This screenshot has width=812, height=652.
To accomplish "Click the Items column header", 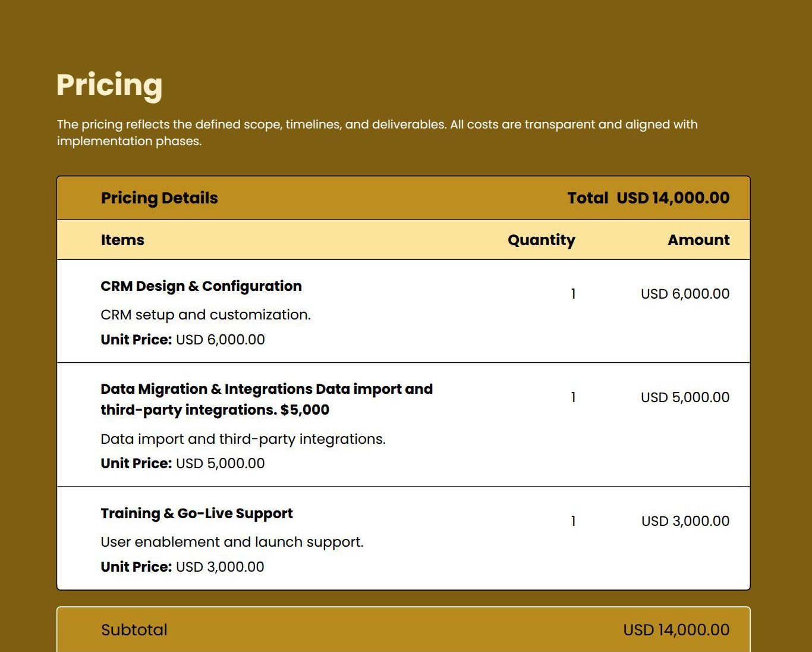I will [x=122, y=240].
